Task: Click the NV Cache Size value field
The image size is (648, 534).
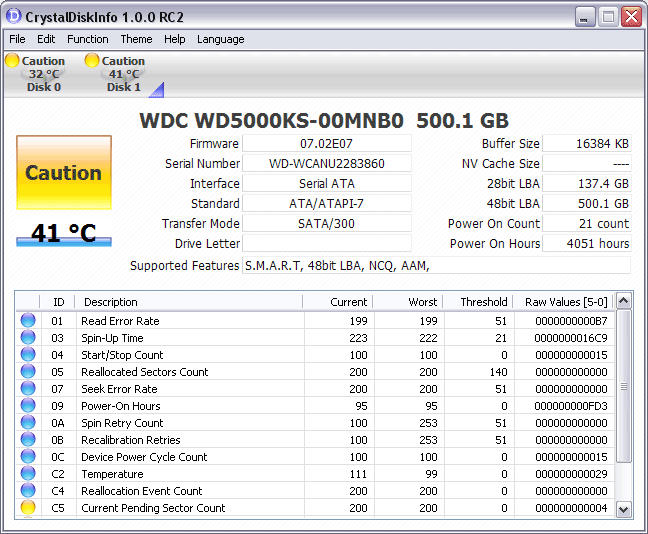Action: pos(587,163)
